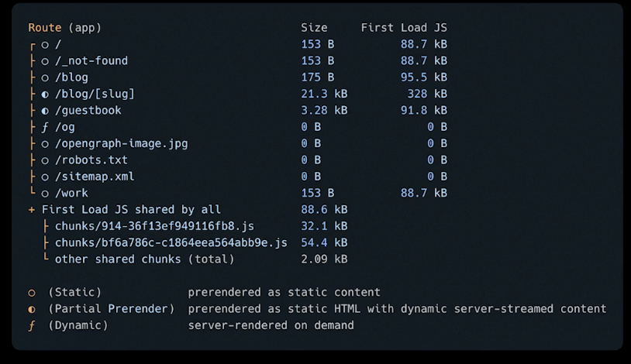631x364 pixels.
Task: Click the orange Static legend circle icon
Action: click(32, 294)
